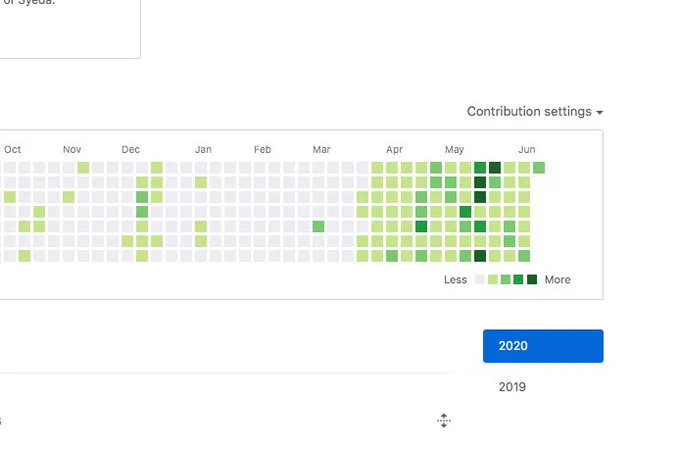Click the darkest green legend swatch
The height and width of the screenshot is (451, 680).
532,279
